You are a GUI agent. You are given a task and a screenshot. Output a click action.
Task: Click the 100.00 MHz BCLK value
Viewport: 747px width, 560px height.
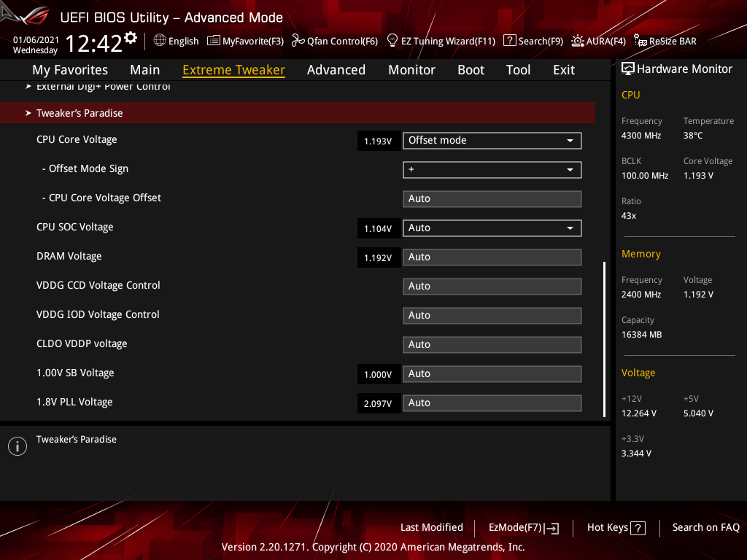(x=645, y=175)
